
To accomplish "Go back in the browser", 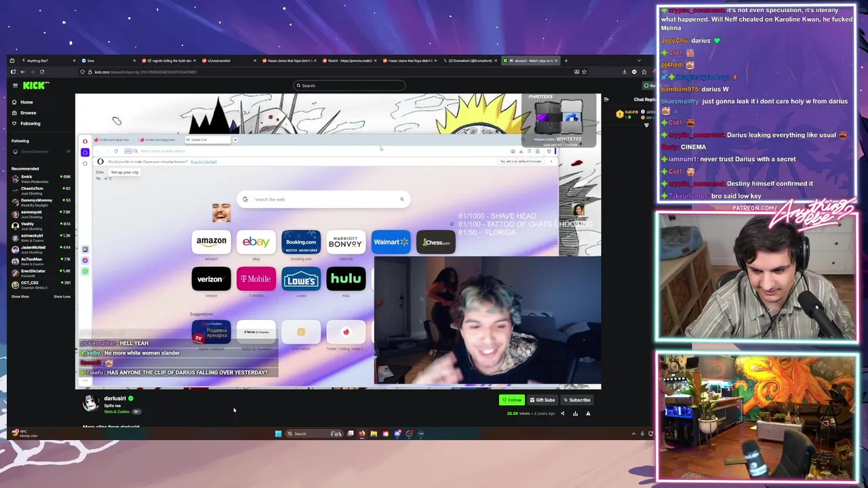I will 22,72.
